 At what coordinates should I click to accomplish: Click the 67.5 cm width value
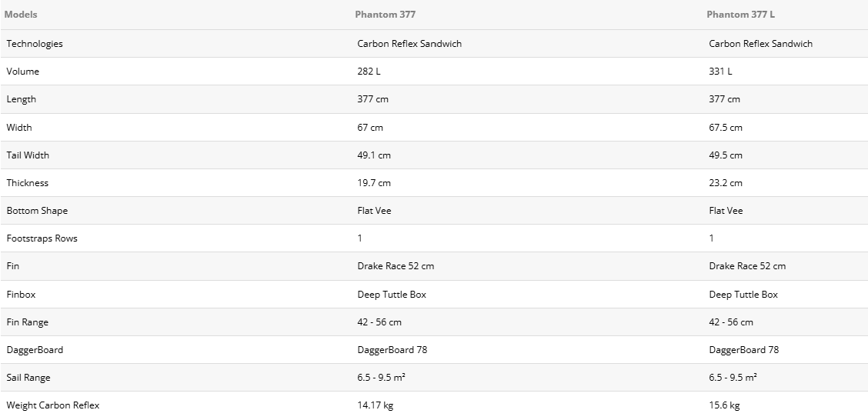tap(725, 127)
